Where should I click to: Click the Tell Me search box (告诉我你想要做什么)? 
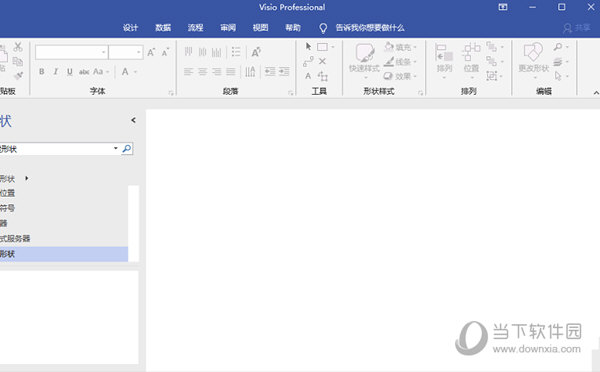click(370, 28)
